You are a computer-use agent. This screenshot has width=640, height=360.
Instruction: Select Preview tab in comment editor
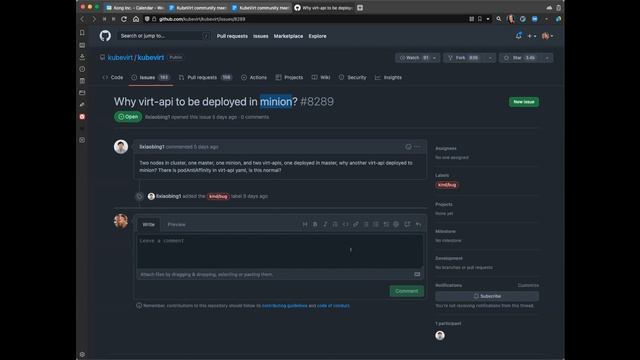[x=176, y=224]
